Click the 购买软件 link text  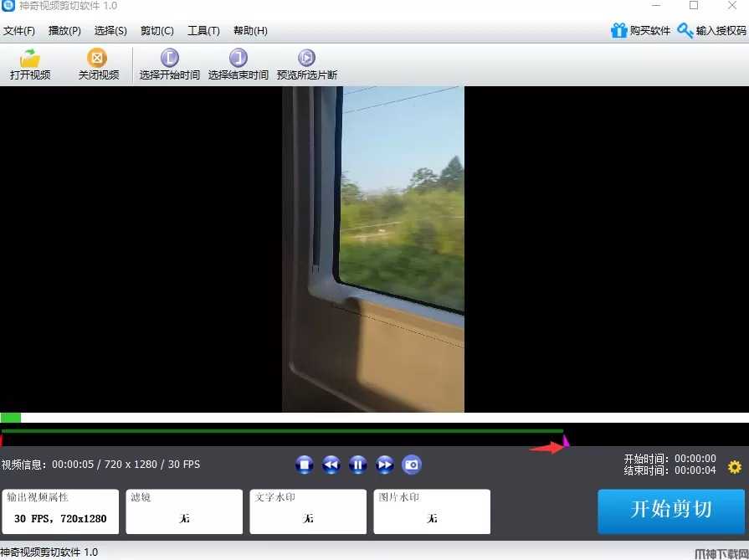pos(649,31)
